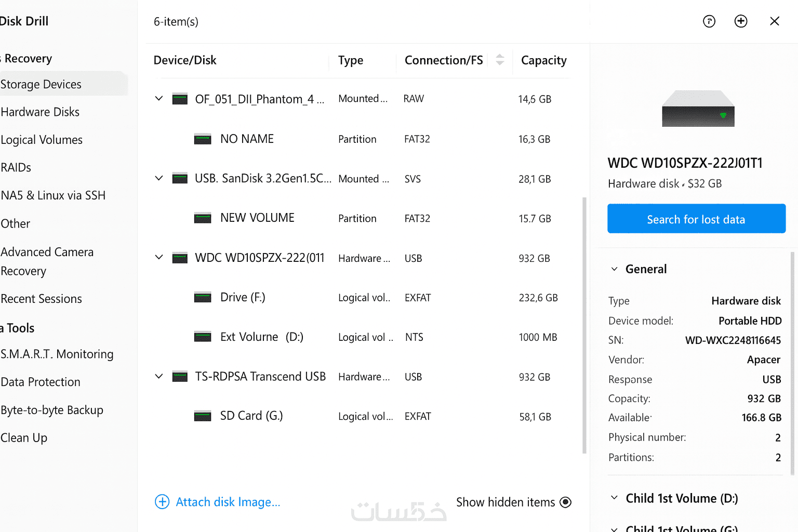Viewport: 798px width, 532px height.
Task: Click the disk icon beside WDC WD10SPZX-222
Action: 180,258
